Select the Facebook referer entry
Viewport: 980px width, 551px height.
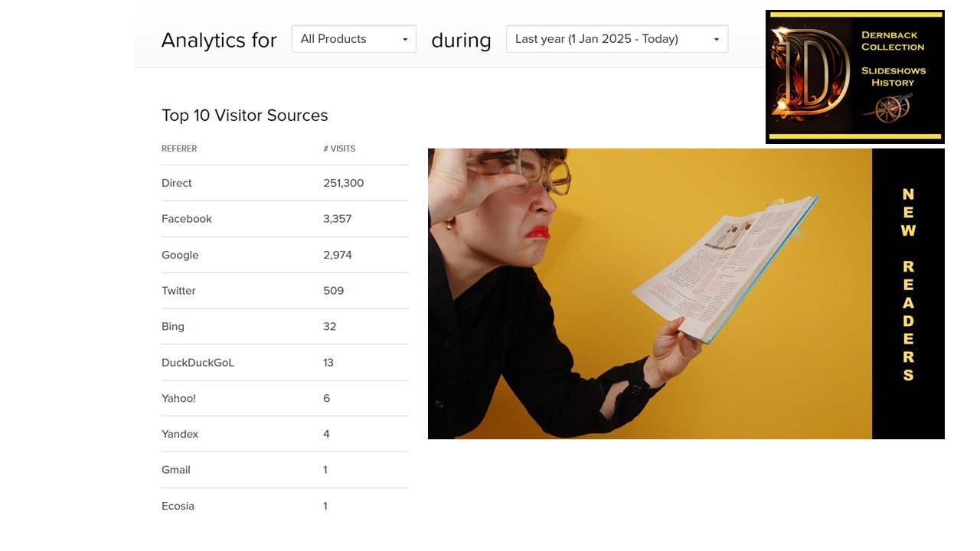click(187, 219)
